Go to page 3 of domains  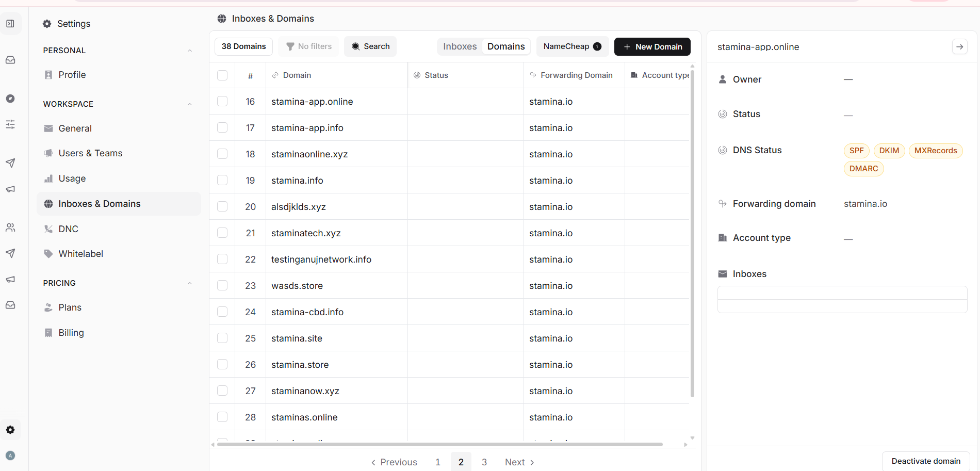(484, 462)
